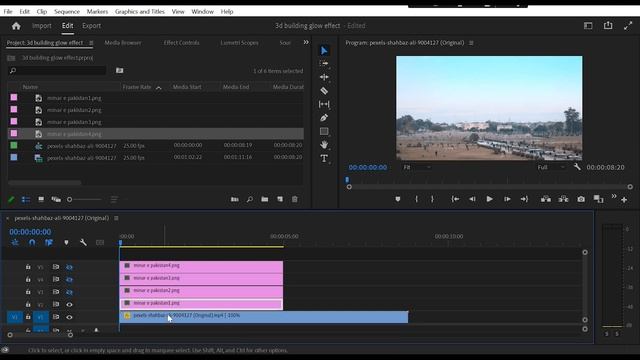Select the Hand tool
This screenshot has width=640, height=360.
pyautogui.click(x=324, y=144)
